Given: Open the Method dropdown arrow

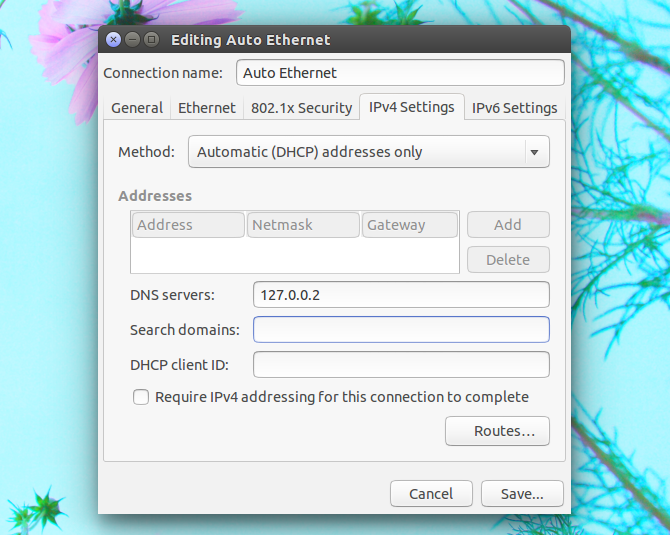Looking at the screenshot, I should [x=534, y=152].
